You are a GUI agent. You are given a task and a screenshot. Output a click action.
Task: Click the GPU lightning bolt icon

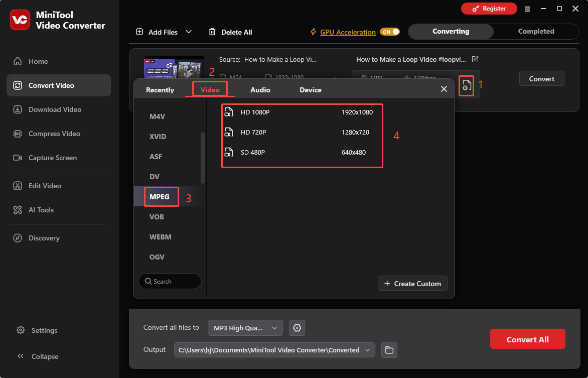click(x=313, y=32)
